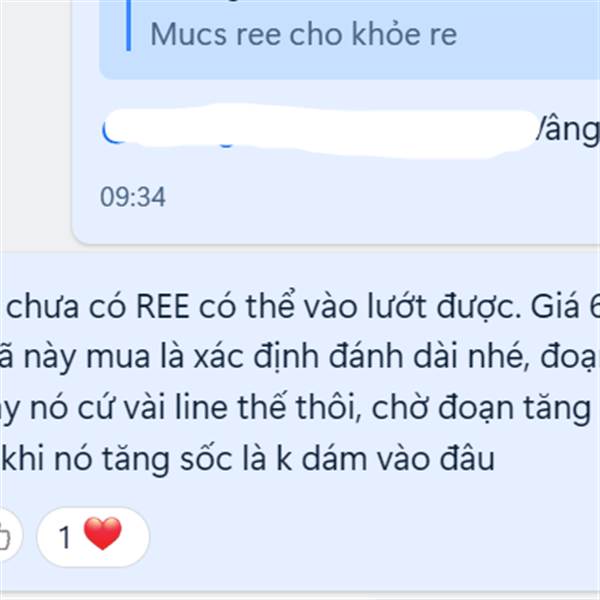Click the light blue quoted reply box
Viewport: 600px width, 600px height.
(349, 38)
